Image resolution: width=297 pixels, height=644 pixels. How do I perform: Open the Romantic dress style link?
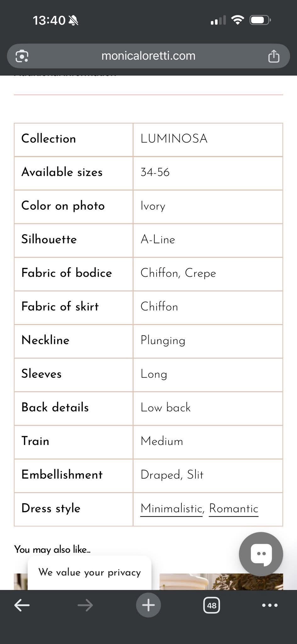pyautogui.click(x=234, y=508)
